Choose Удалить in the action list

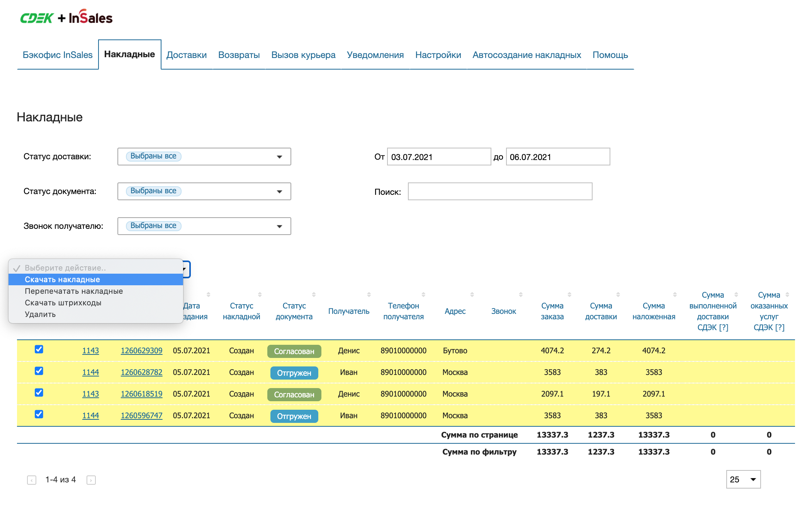40,314
